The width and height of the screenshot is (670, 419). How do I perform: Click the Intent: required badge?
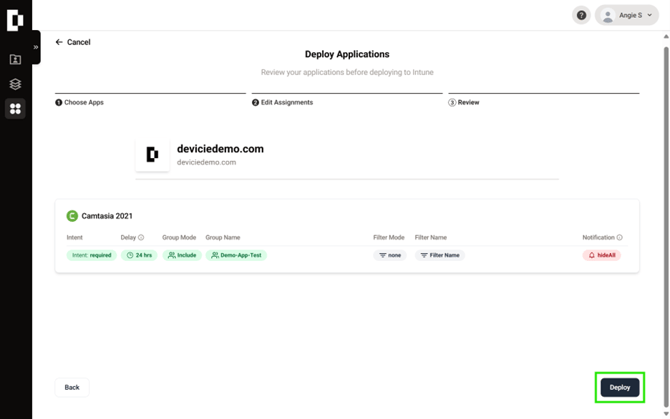point(91,255)
